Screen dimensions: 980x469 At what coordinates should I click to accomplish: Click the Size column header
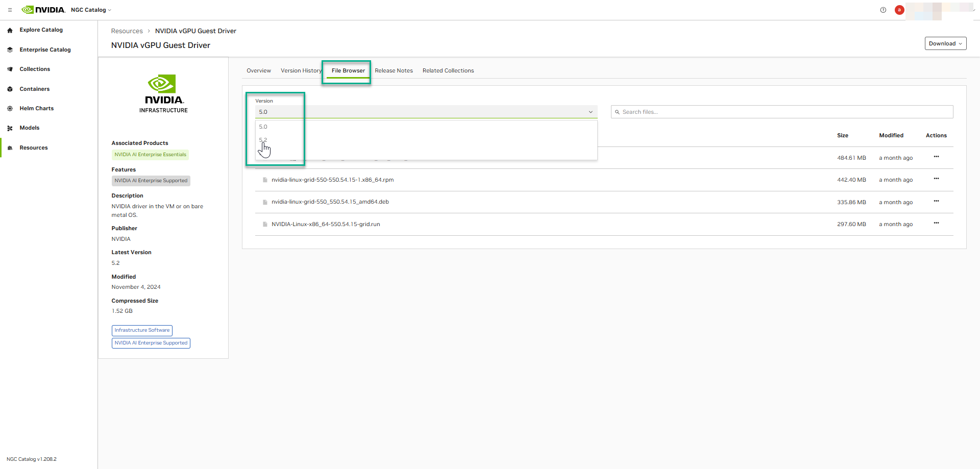click(843, 136)
